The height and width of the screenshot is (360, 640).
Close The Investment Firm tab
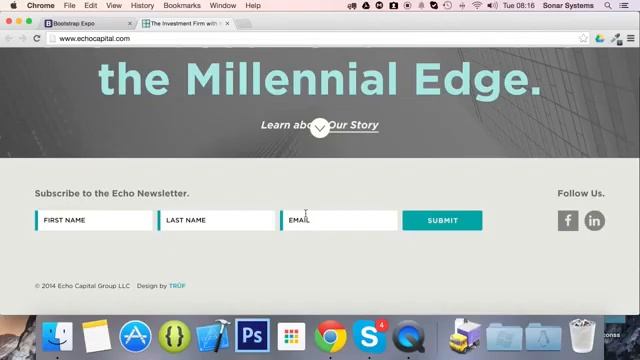pyautogui.click(x=227, y=24)
